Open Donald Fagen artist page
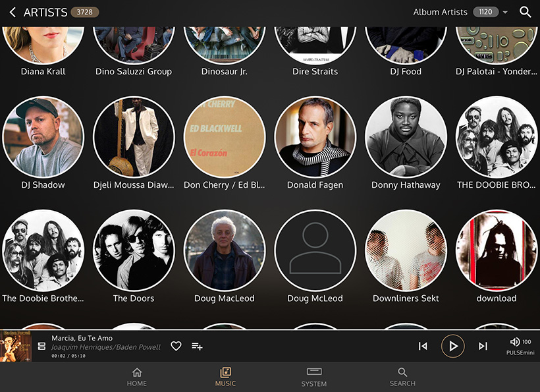 coord(315,137)
